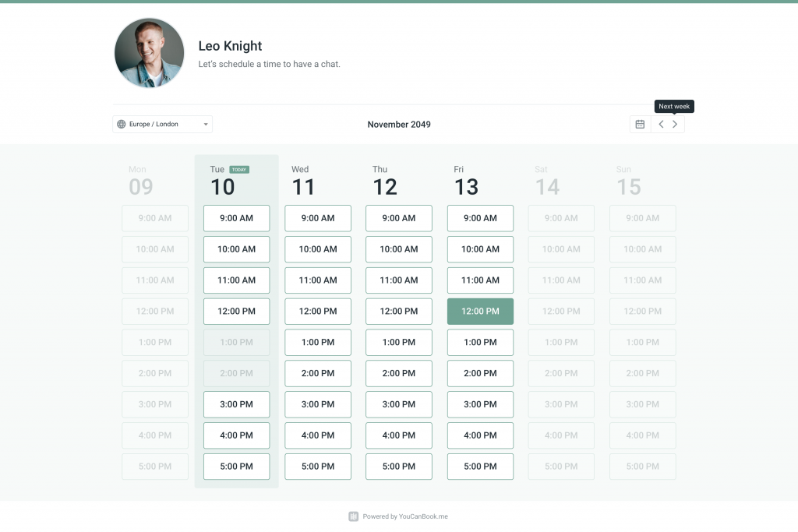The width and height of the screenshot is (798, 532).
Task: Open the Powered by YouCanBook.me link
Action: coord(405,516)
